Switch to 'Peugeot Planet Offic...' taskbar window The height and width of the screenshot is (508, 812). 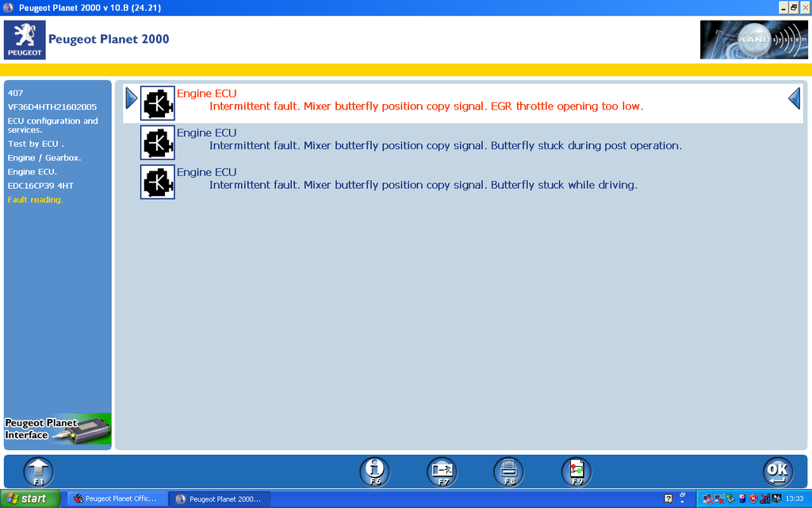click(117, 498)
